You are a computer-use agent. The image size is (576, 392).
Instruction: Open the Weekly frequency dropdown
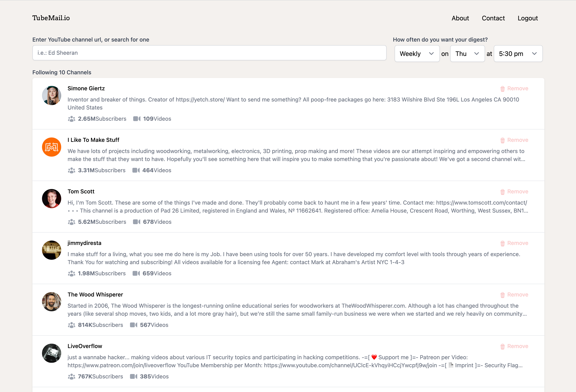click(x=417, y=54)
